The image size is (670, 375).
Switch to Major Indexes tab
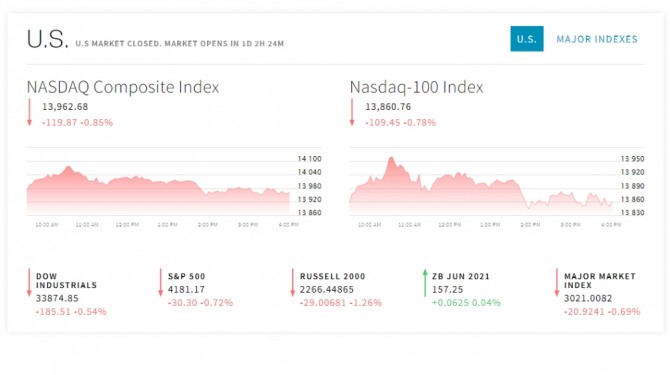point(597,39)
